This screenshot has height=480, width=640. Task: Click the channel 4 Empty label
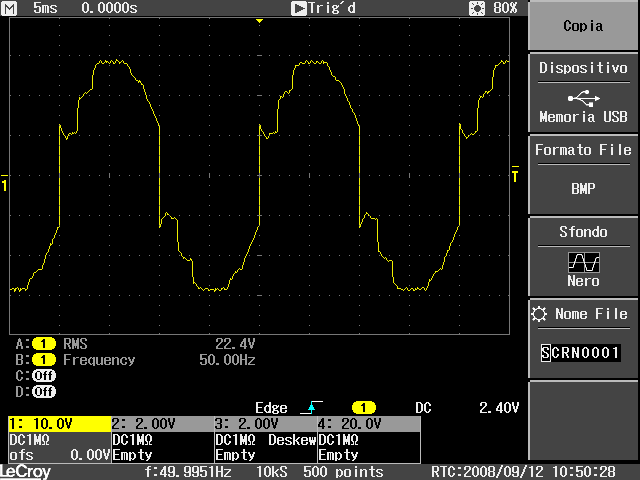point(338,455)
